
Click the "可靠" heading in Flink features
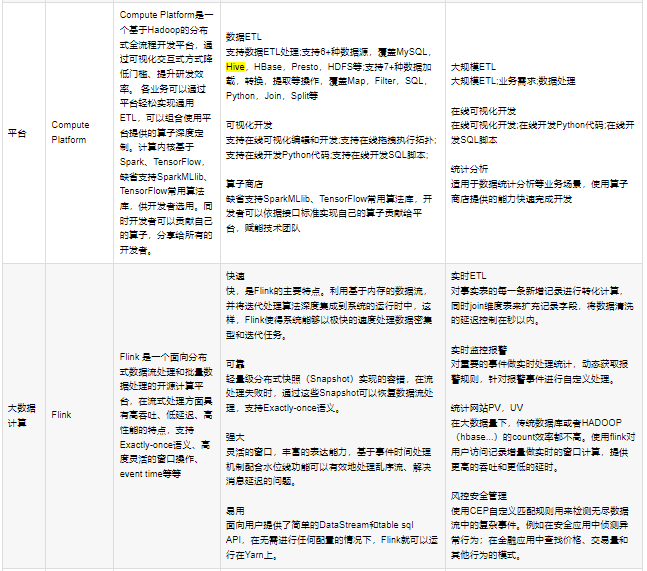pyautogui.click(x=235, y=364)
